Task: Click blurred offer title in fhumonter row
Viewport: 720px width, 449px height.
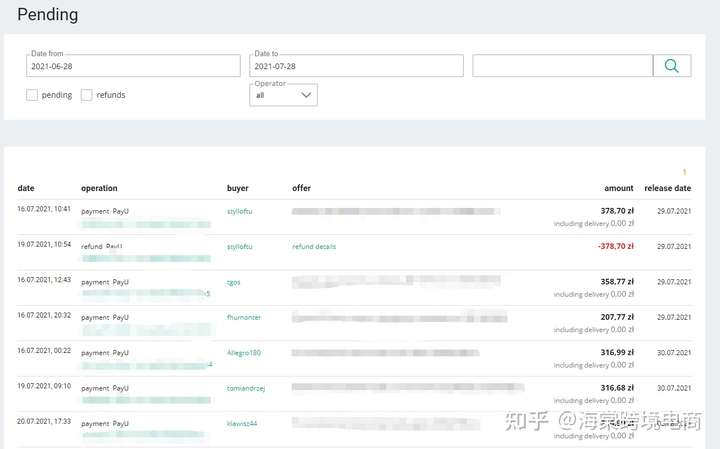Action: tap(399, 317)
